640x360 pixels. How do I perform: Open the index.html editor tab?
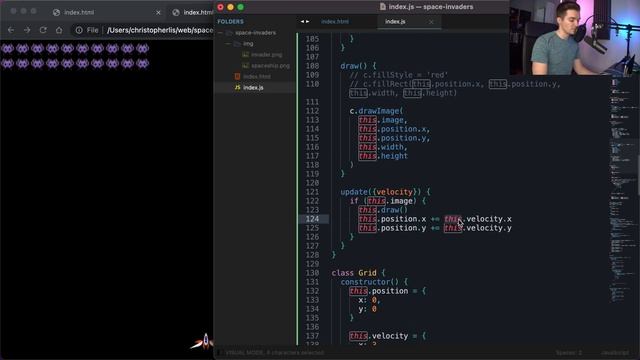(x=335, y=22)
